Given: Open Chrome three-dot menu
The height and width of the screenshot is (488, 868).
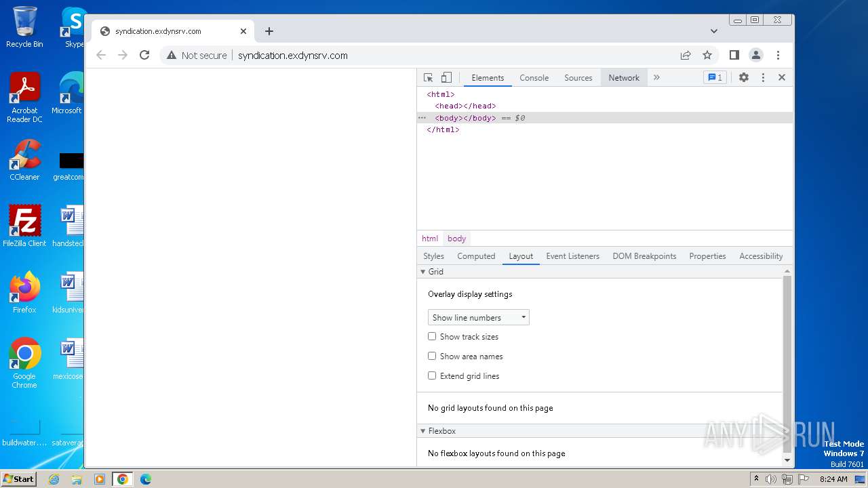Looking at the screenshot, I should click(x=778, y=56).
